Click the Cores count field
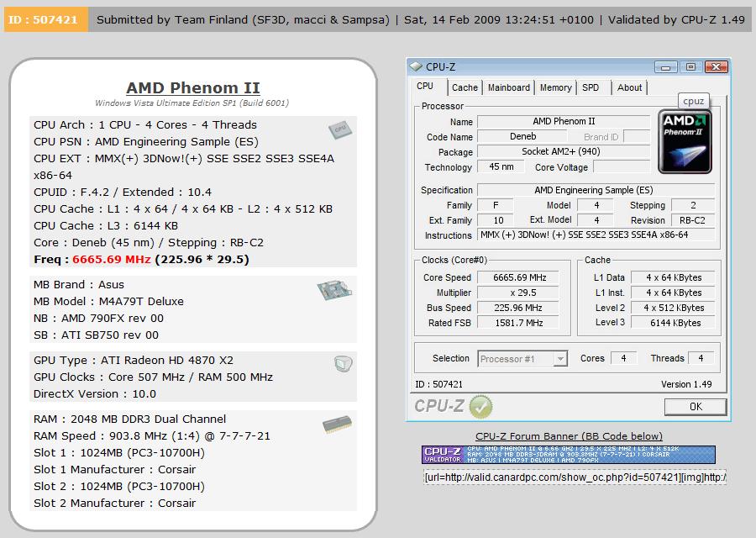 click(x=624, y=358)
